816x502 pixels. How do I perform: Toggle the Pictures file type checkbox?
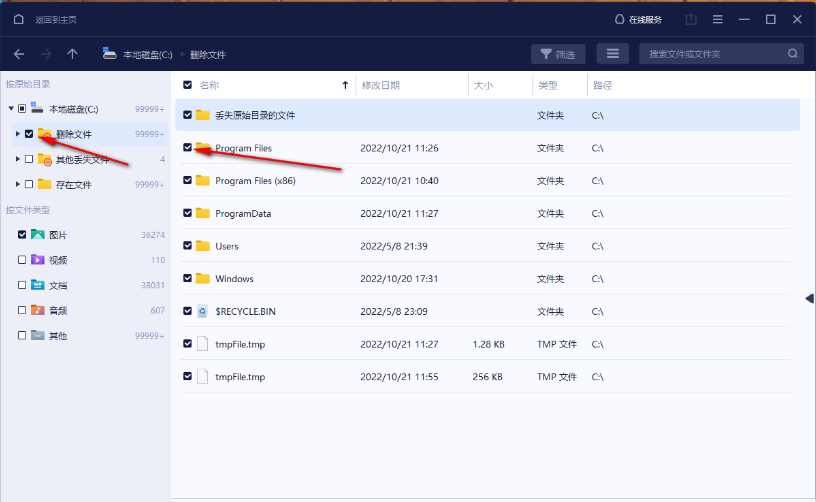click(22, 235)
